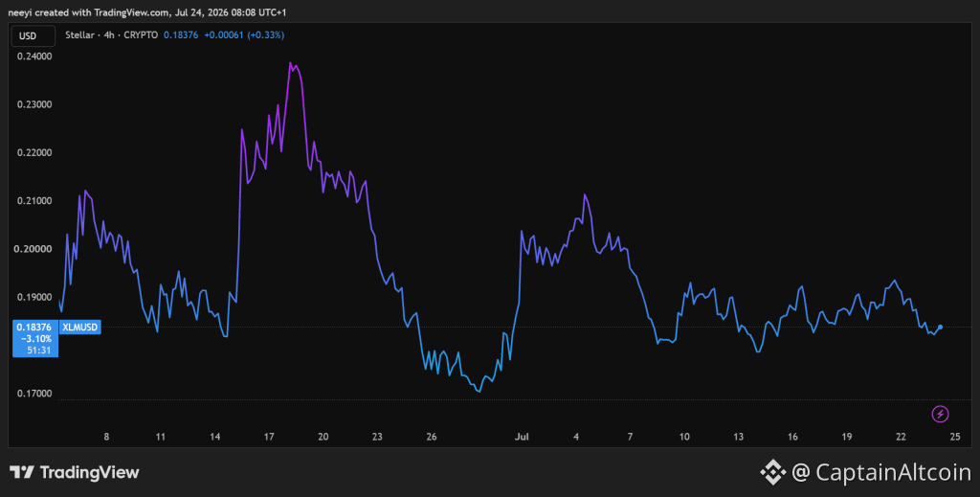Click the 23 date label on the time axis
The height and width of the screenshot is (497, 980).
click(x=377, y=437)
